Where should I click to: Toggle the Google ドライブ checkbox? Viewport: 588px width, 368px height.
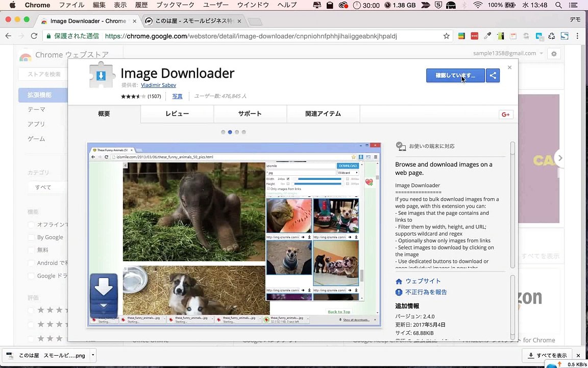point(32,276)
